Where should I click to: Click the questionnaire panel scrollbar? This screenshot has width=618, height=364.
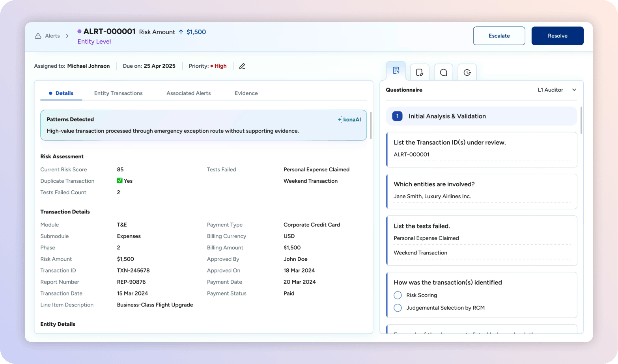point(581,120)
